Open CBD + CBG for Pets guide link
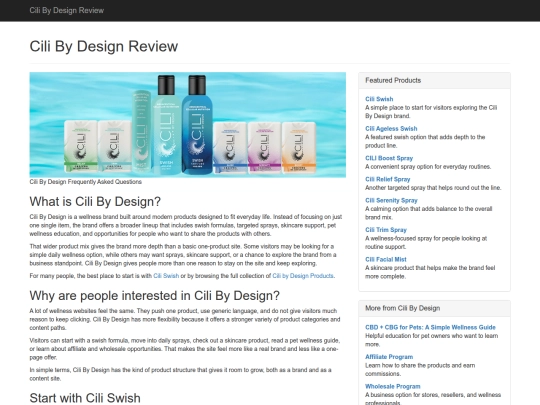This screenshot has width=540, height=405. (x=430, y=327)
